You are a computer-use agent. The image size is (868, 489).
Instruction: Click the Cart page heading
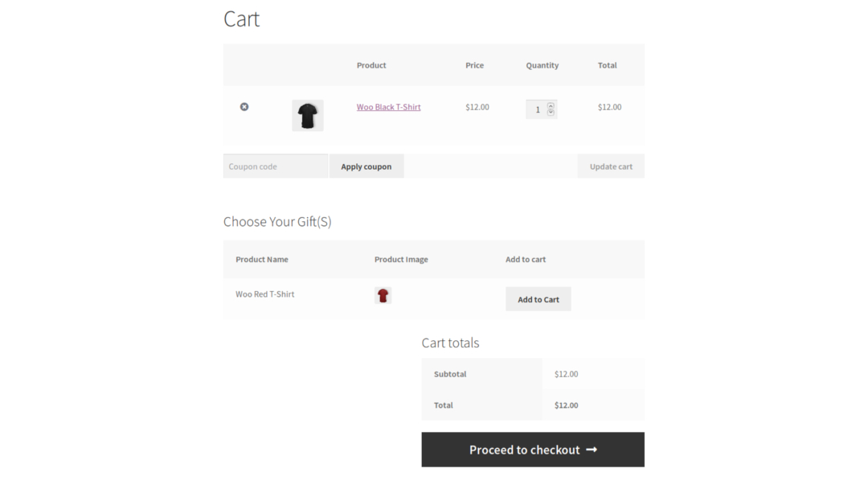pyautogui.click(x=241, y=19)
